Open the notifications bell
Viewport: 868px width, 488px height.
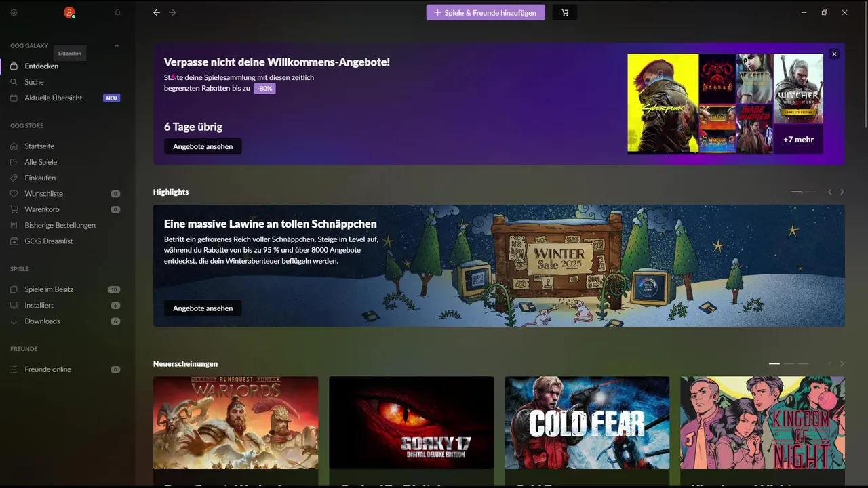pos(117,12)
